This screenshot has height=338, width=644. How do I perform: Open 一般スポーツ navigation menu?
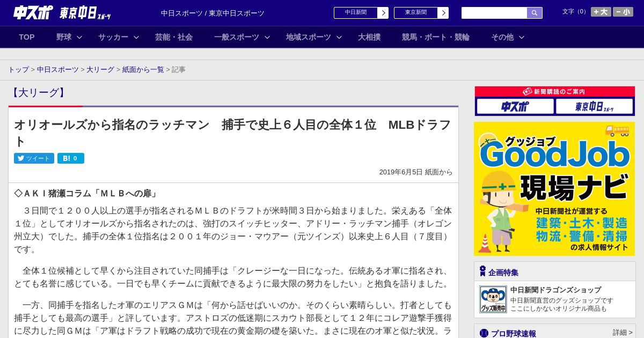click(x=237, y=37)
